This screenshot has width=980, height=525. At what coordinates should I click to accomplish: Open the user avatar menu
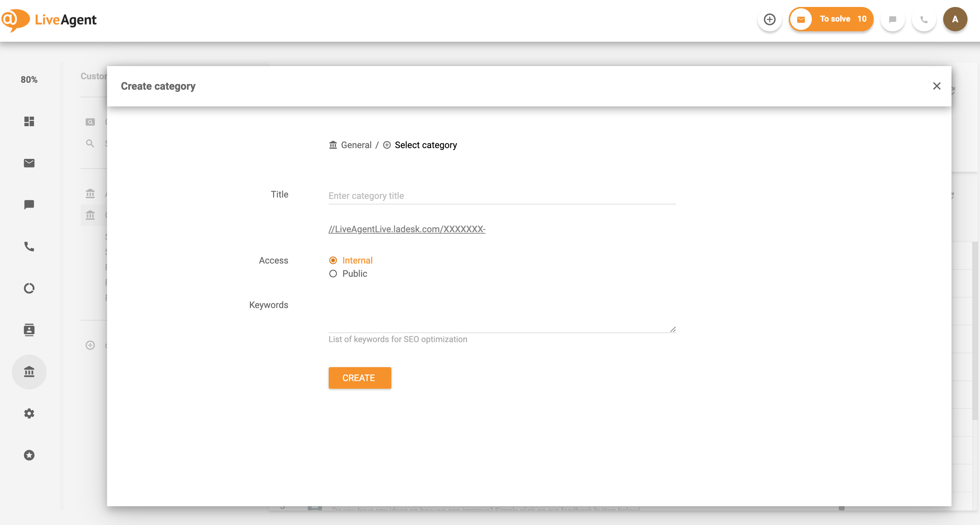955,19
